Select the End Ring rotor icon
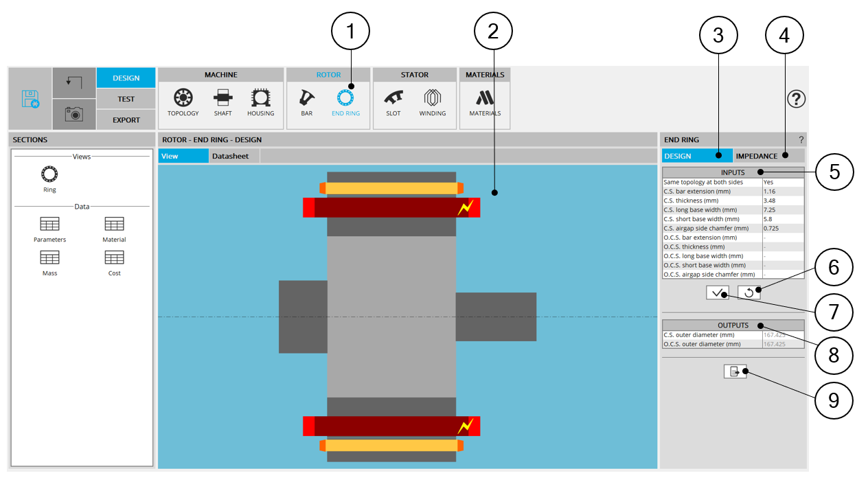Image resolution: width=868 pixels, height=482 pixels. tap(345, 102)
